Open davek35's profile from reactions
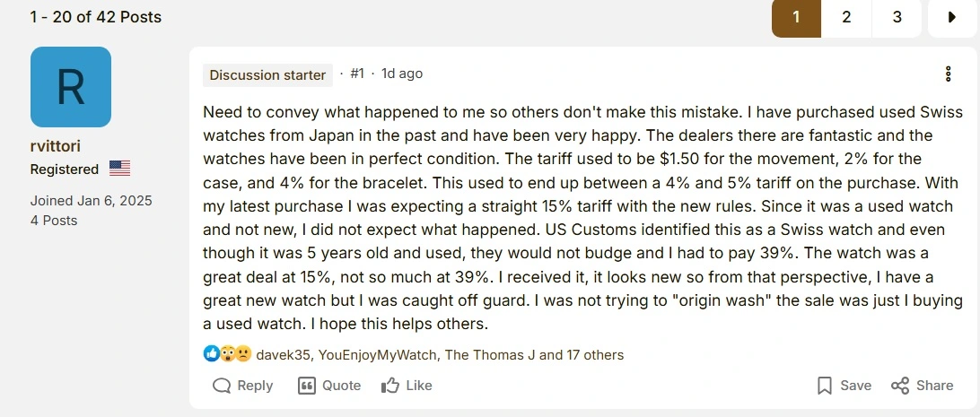Viewport: 980px width, 417px height. [x=283, y=354]
